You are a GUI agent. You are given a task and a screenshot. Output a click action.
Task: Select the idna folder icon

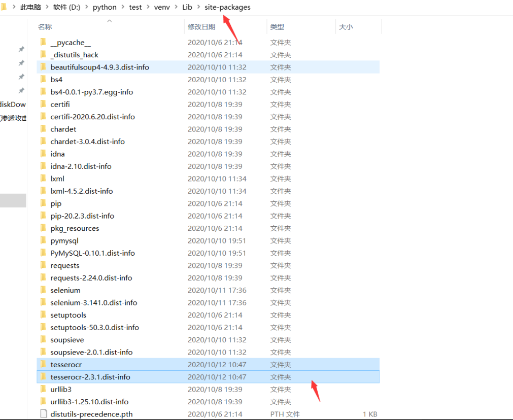[43, 153]
